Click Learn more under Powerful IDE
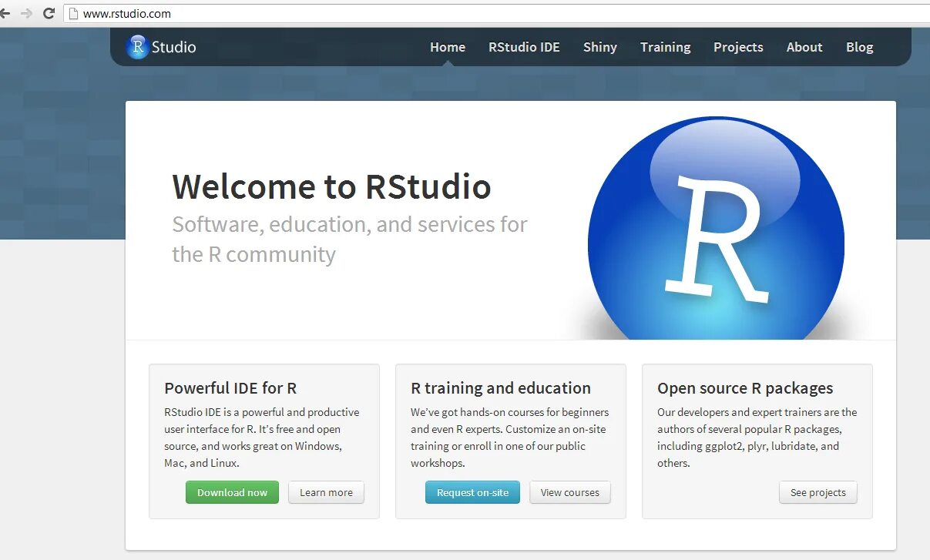This screenshot has height=560, width=930. (326, 492)
